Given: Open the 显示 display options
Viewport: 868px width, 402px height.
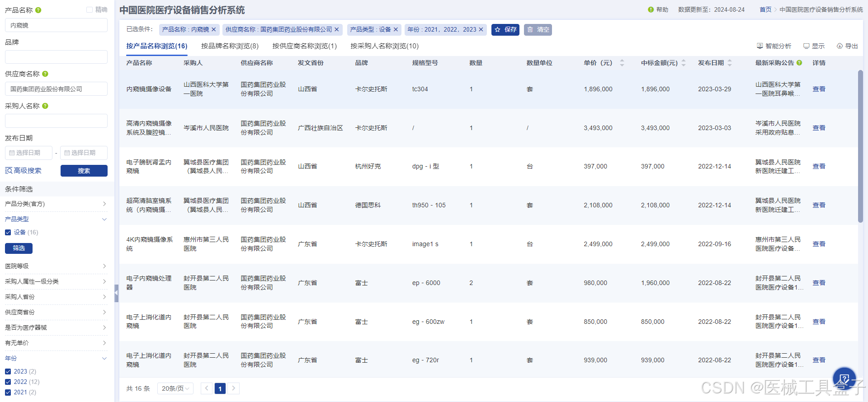Looking at the screenshot, I should coord(814,46).
